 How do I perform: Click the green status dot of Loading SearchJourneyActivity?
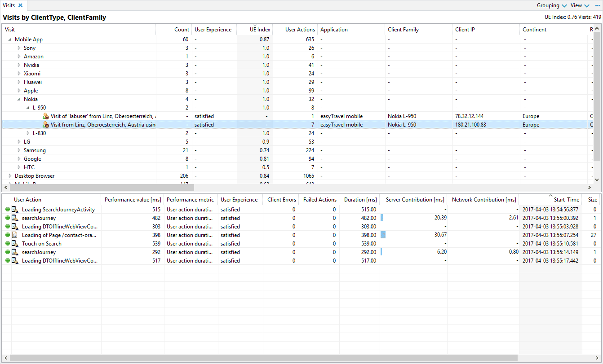[x=7, y=210]
